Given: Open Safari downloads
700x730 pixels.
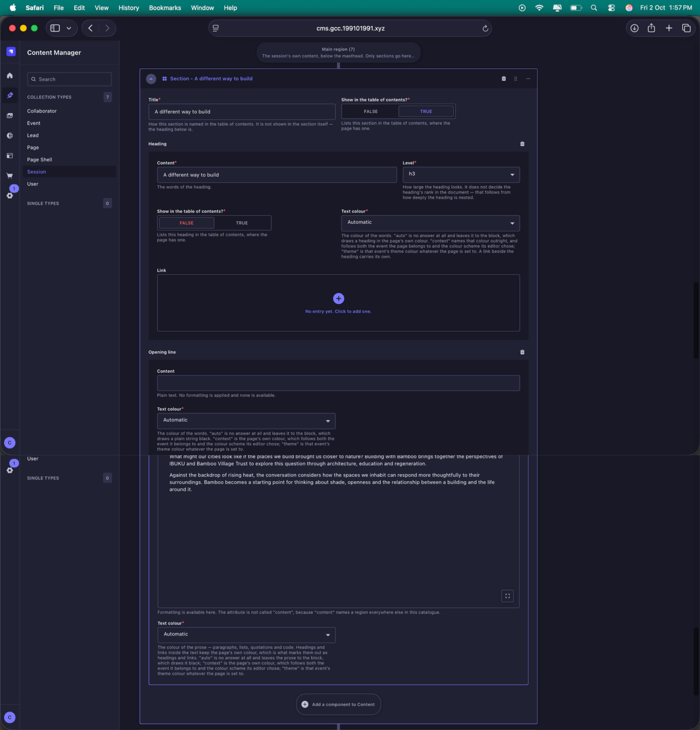Looking at the screenshot, I should click(x=634, y=28).
